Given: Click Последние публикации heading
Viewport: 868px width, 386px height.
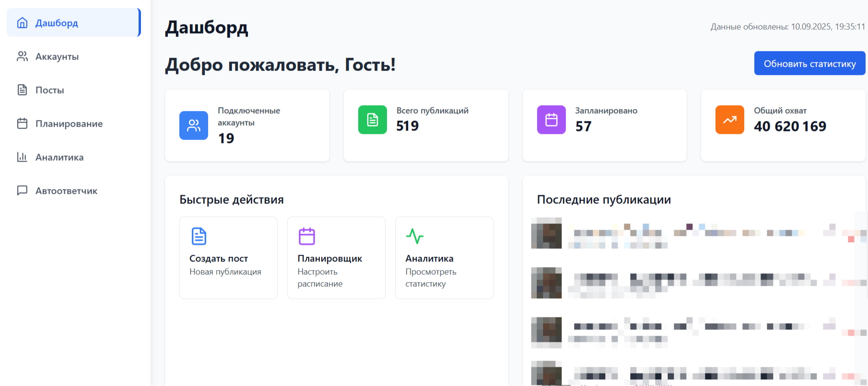Looking at the screenshot, I should [604, 199].
